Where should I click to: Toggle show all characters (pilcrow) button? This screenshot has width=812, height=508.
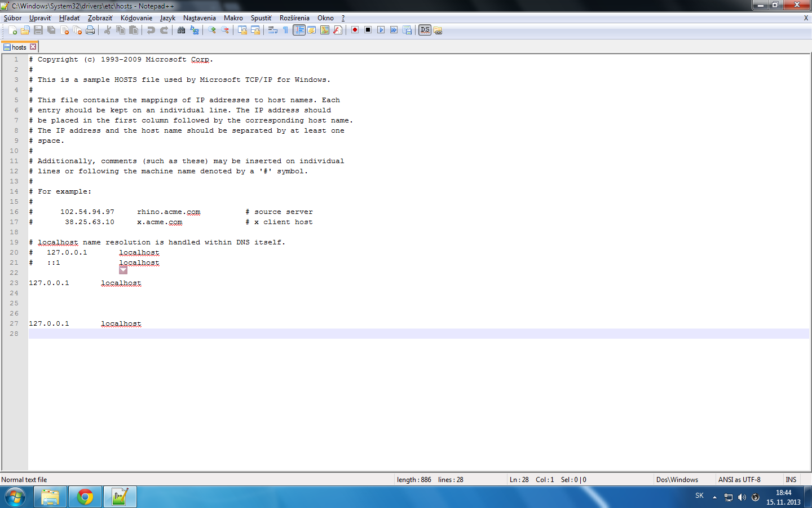(x=285, y=30)
